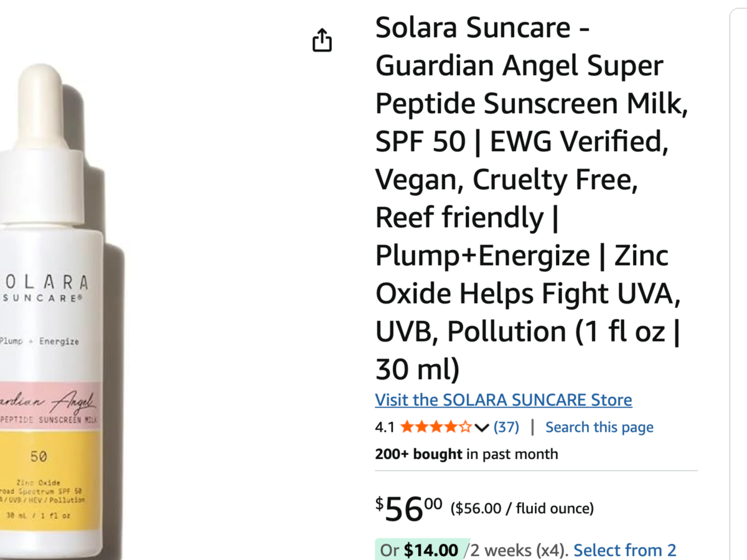Click the pink Guardian Angel label on the bottle
Image resolution: width=747 pixels, height=560 pixels.
49,408
